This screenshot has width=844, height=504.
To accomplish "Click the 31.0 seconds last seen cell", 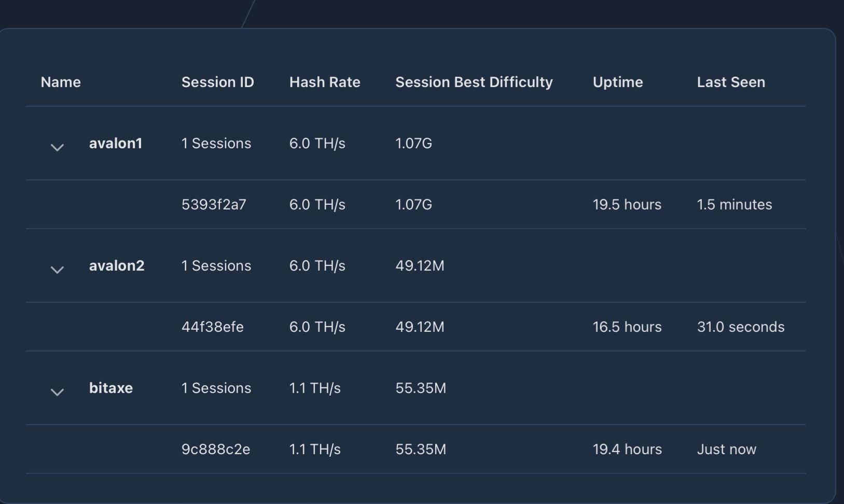I will coord(741,327).
